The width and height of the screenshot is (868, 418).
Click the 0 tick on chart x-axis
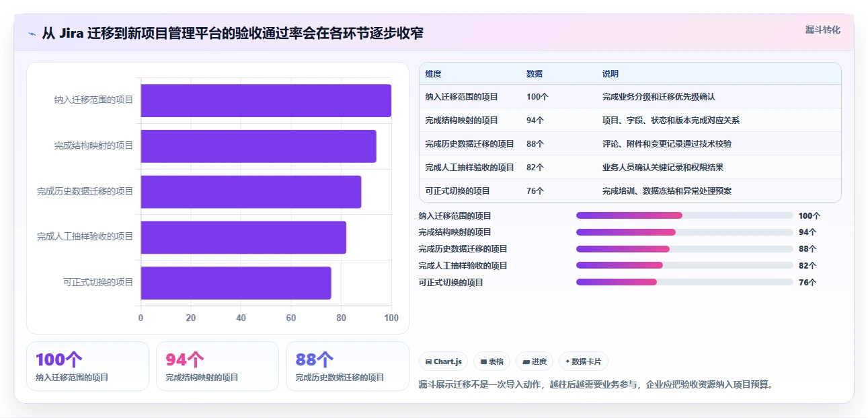coord(141,318)
